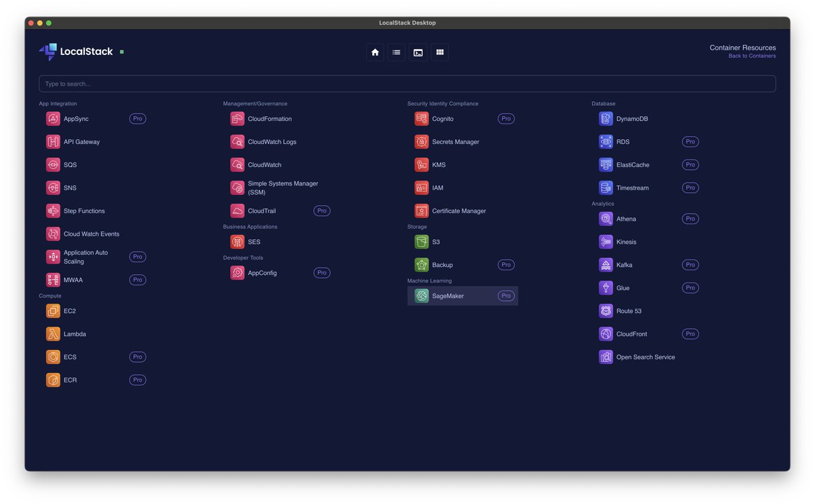This screenshot has height=504, width=815.
Task: Switch to the list view button
Action: pyautogui.click(x=397, y=52)
